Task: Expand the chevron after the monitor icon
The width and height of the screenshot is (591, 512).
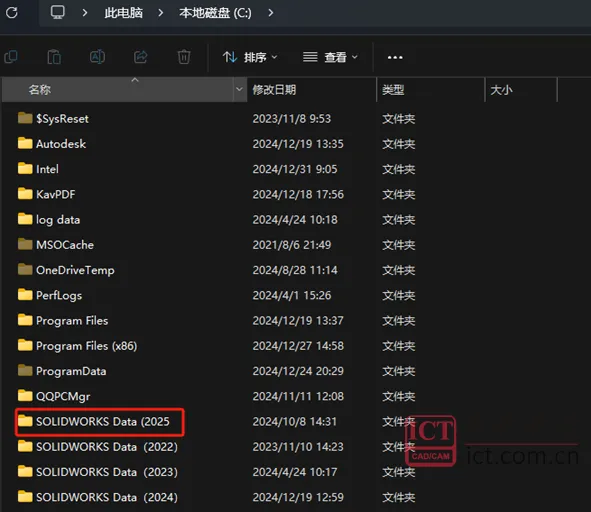Action: point(85,13)
